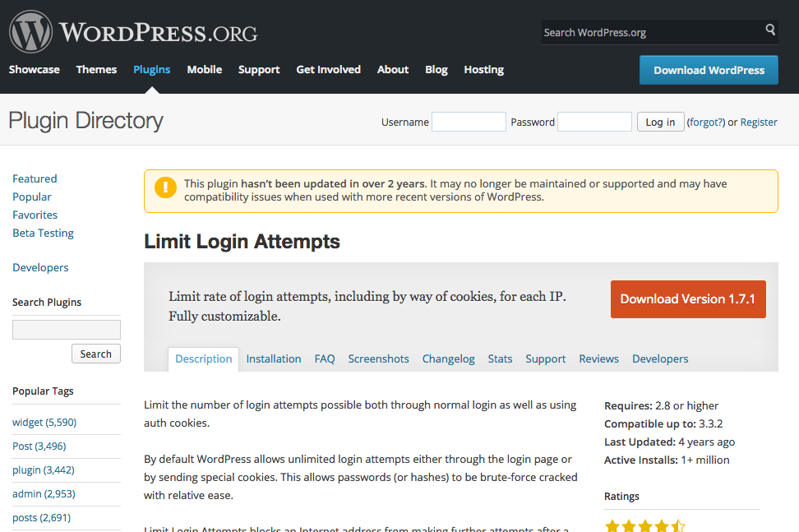Viewport: 799px width, 532px height.
Task: Go to the Plugins section
Action: pos(152,69)
